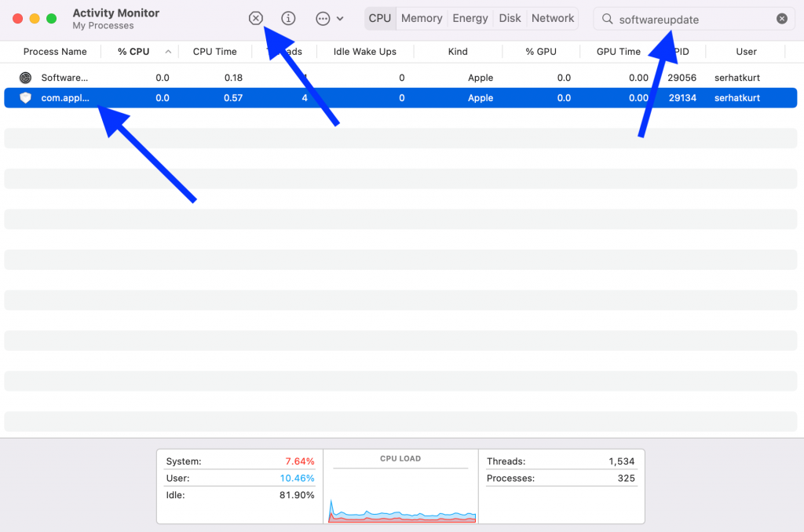The height and width of the screenshot is (532, 804).
Task: Click the My Processes subtitle
Action: click(103, 26)
